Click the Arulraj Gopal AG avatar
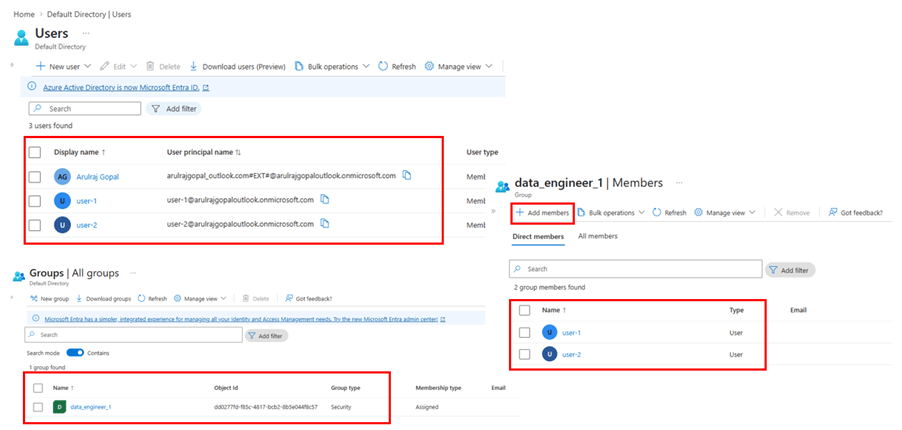902x430 pixels. (62, 176)
